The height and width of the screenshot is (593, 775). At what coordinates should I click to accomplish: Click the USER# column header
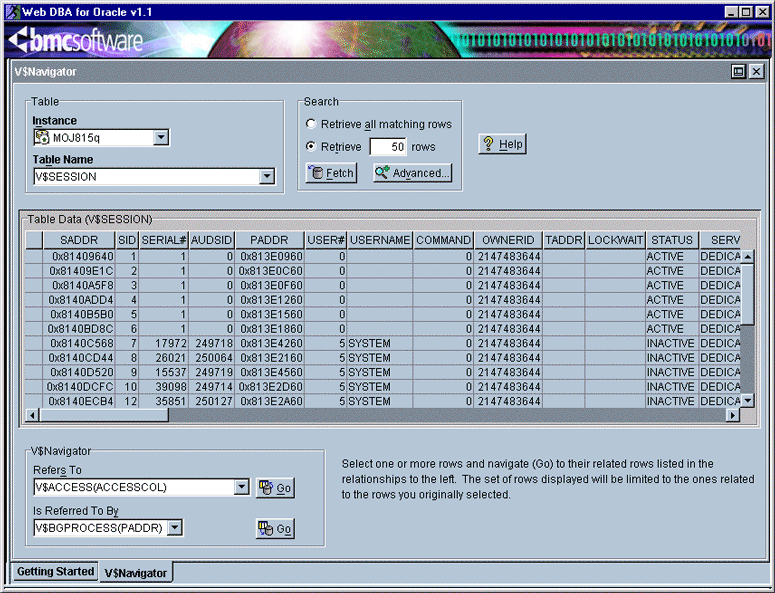click(326, 240)
